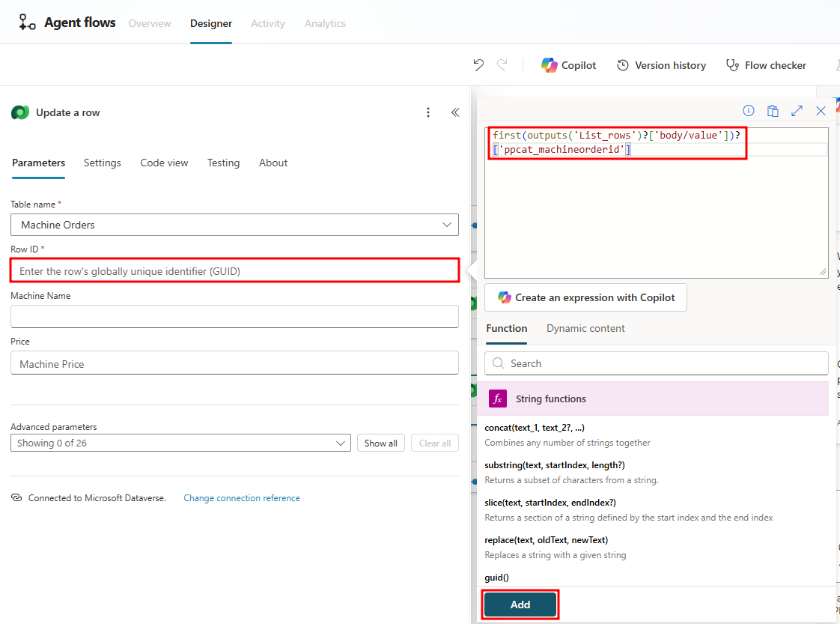The width and height of the screenshot is (840, 624).
Task: Undo the last change
Action: tap(478, 65)
